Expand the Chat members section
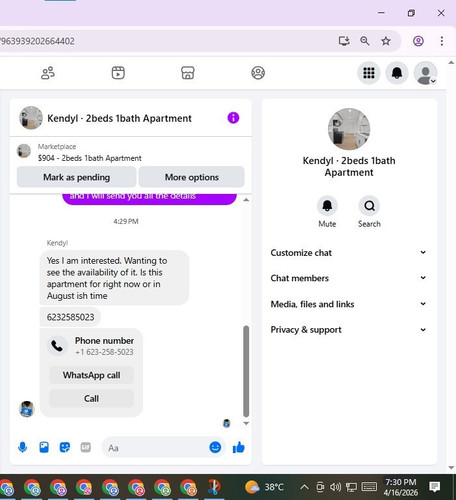Screen dimensions: 456x500 point(348,278)
